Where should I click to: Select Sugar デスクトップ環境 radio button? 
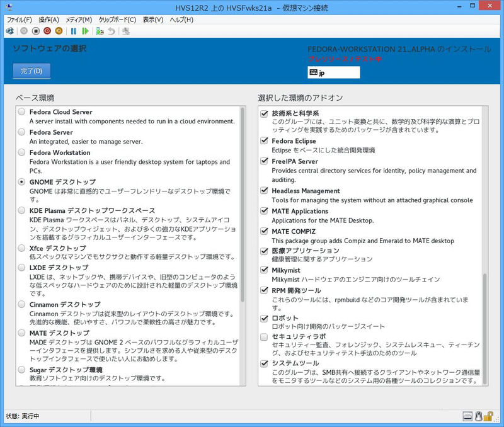[x=21, y=370]
